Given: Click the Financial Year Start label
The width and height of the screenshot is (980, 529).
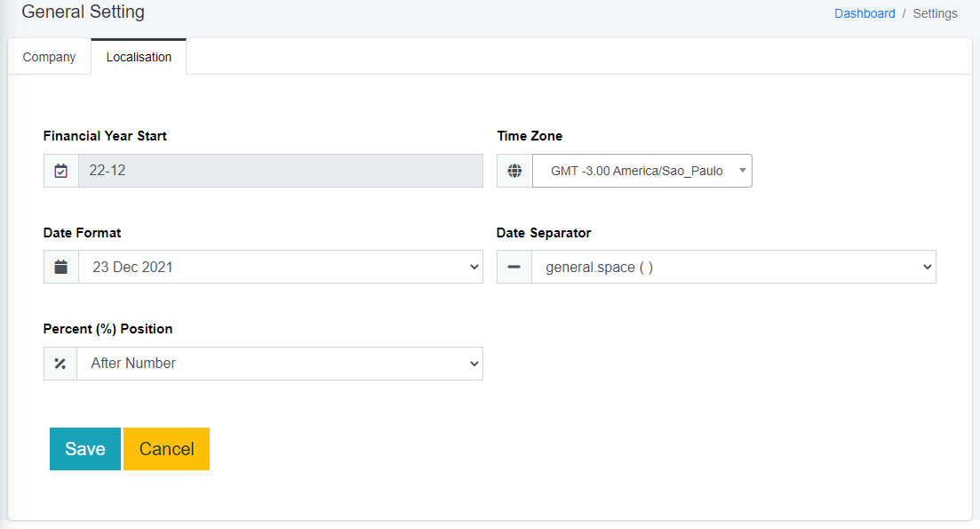Looking at the screenshot, I should [x=105, y=136].
